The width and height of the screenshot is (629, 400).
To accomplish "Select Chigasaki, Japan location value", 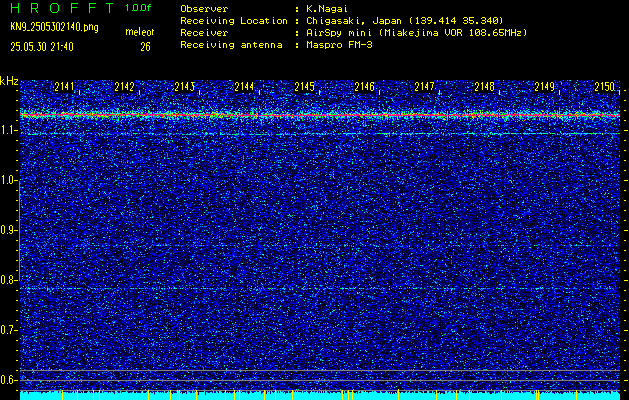I will (x=405, y=20).
